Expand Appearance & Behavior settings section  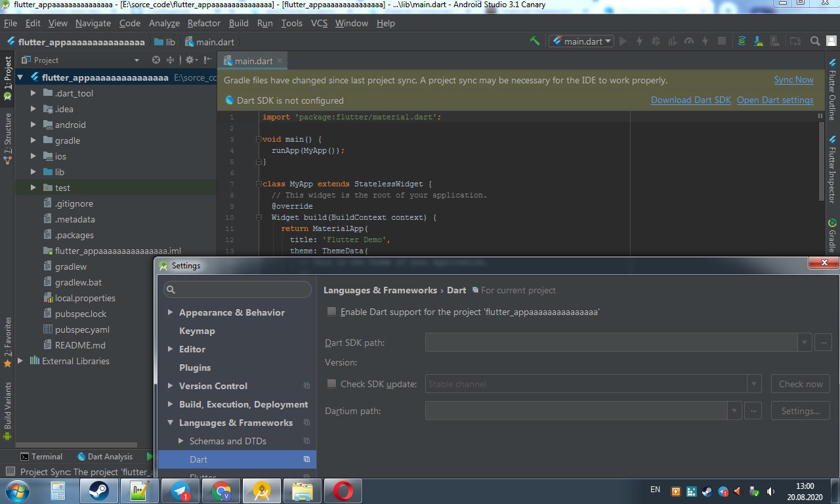pos(171,312)
